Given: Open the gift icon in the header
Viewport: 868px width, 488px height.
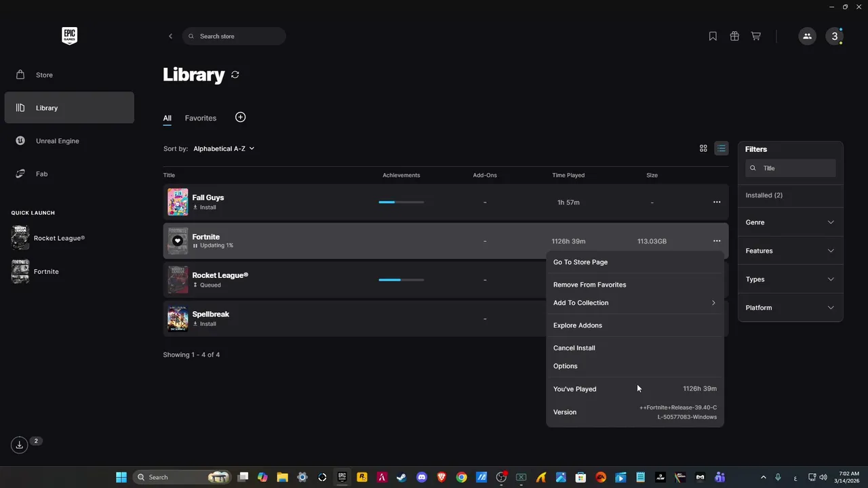Looking at the screenshot, I should pos(734,36).
